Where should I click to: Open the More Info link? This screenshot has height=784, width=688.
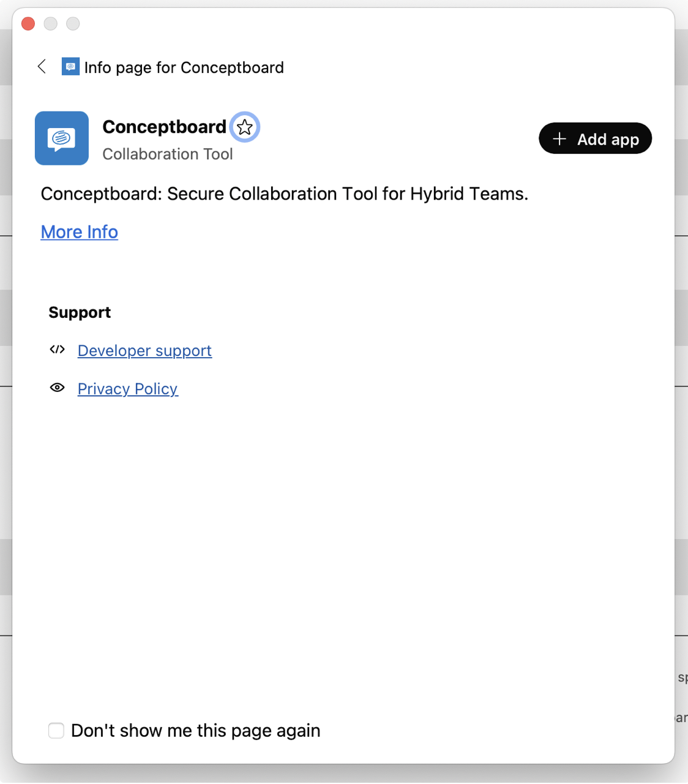[79, 232]
